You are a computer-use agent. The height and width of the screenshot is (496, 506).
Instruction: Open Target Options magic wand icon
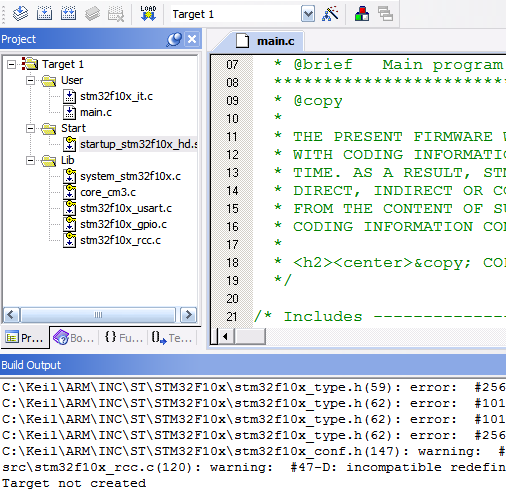(x=330, y=14)
